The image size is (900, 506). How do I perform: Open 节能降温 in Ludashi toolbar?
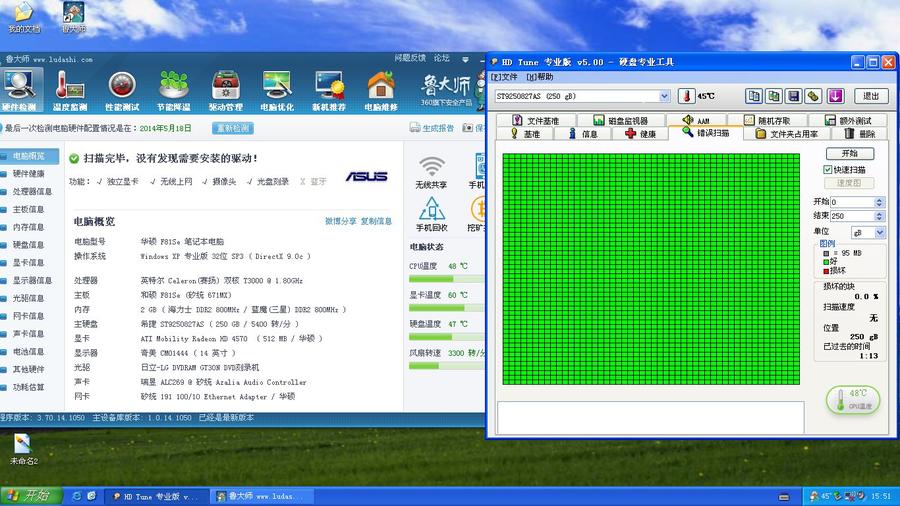coord(173,91)
